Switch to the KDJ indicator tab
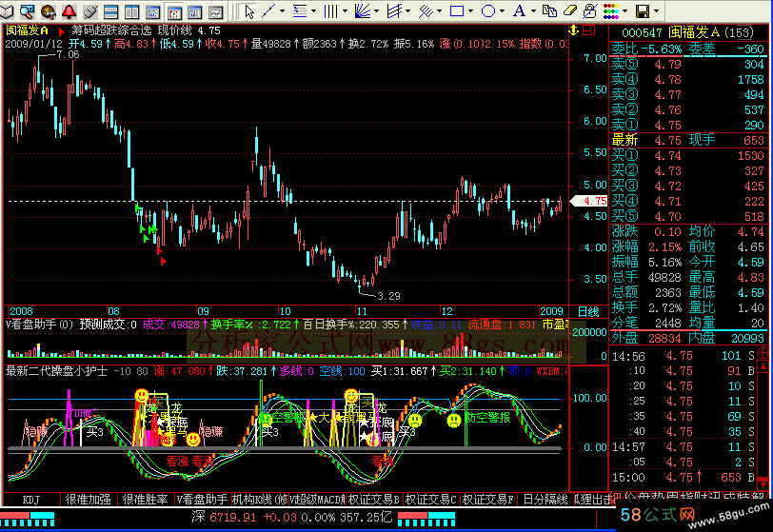This screenshot has width=773, height=532. tap(31, 500)
